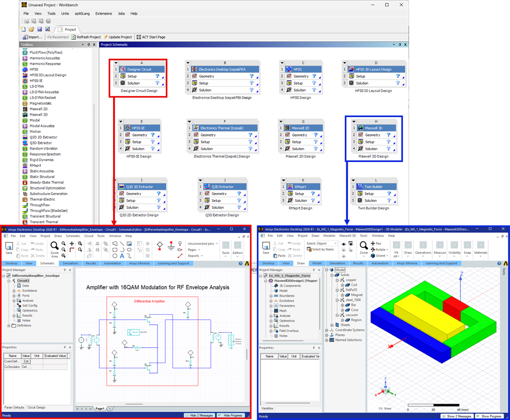
Task: Click Paste in the Maxwell 3D Modeler ribbon
Action: tap(279, 256)
